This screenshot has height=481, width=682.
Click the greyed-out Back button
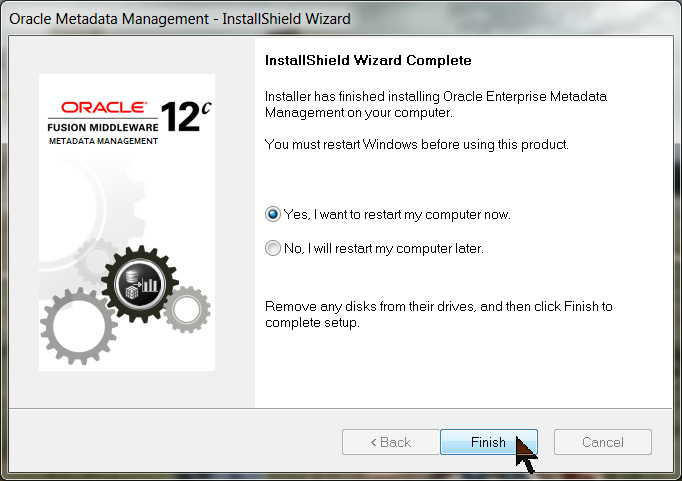click(x=390, y=442)
